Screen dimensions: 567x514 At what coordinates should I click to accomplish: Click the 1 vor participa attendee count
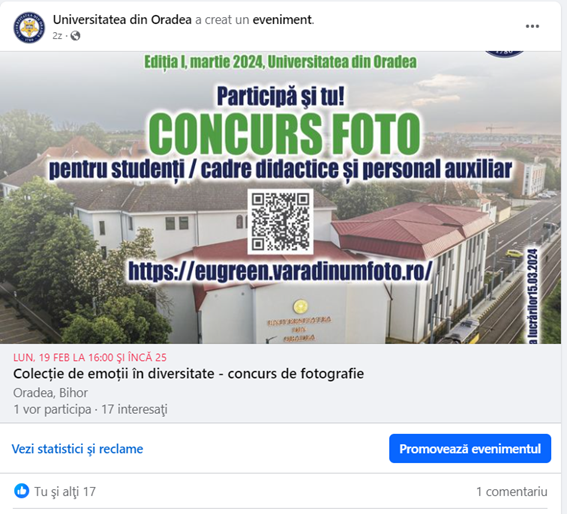52,409
